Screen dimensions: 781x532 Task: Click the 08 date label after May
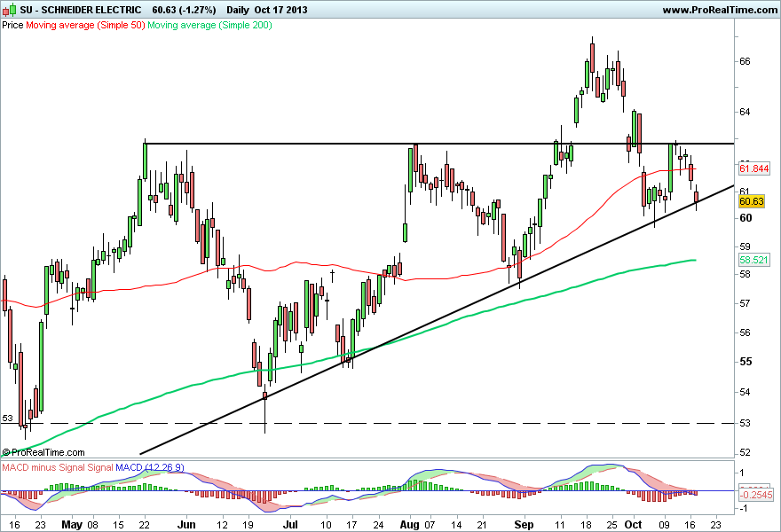tap(92, 525)
